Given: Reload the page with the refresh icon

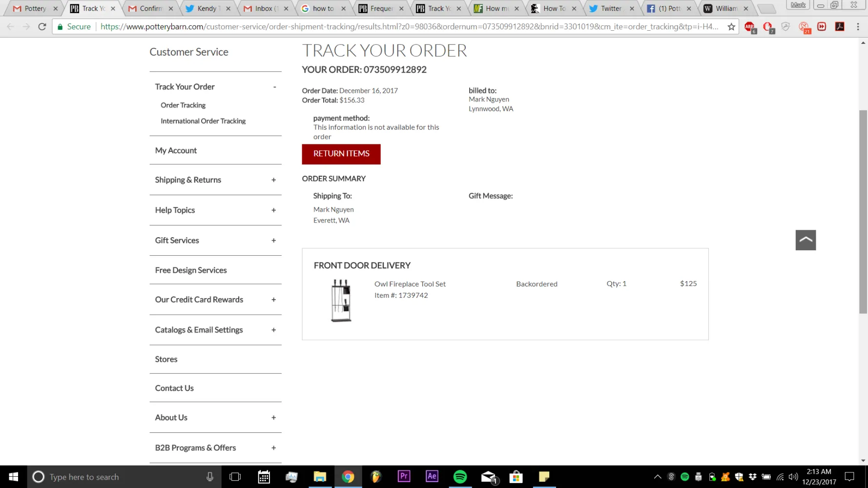Looking at the screenshot, I should pos(42,27).
